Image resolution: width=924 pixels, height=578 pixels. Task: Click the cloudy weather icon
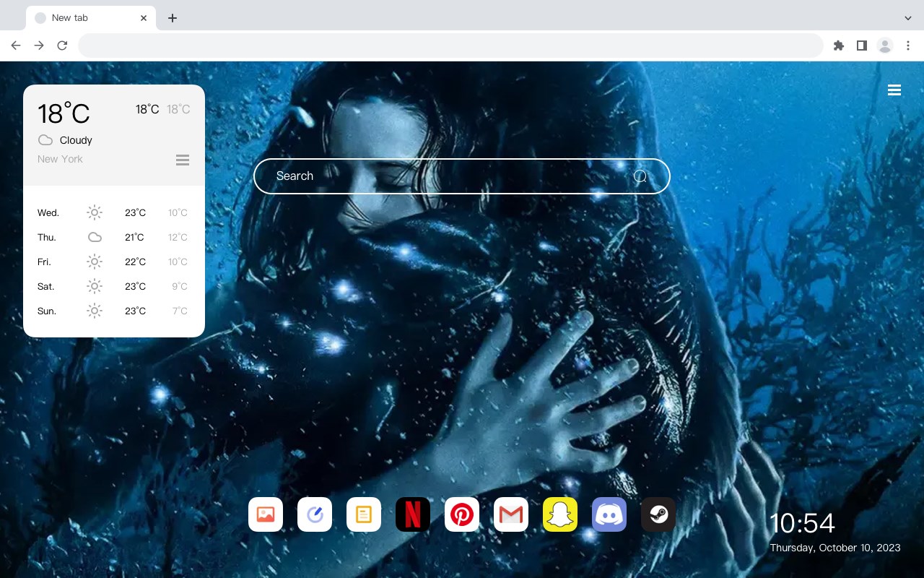point(45,140)
